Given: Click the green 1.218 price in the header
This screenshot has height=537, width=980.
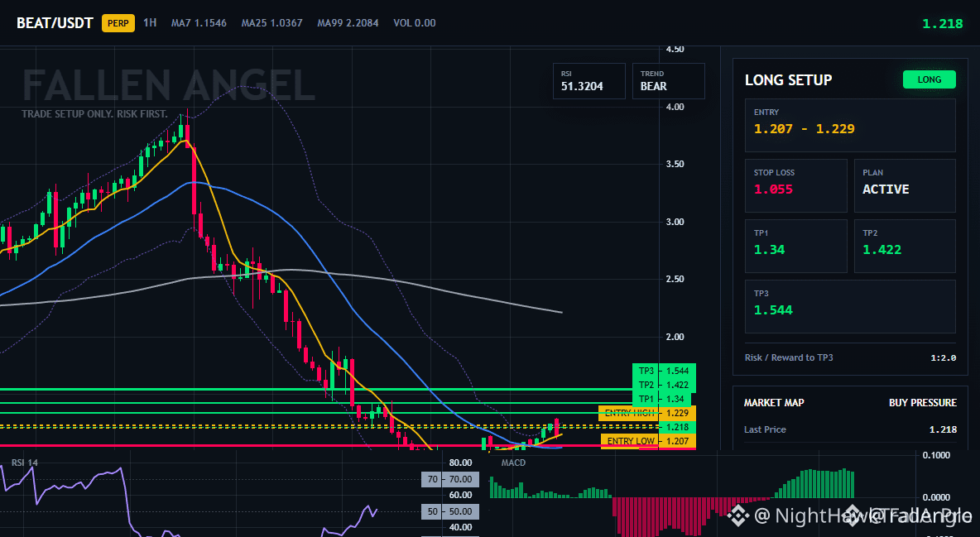Looking at the screenshot, I should (943, 24).
